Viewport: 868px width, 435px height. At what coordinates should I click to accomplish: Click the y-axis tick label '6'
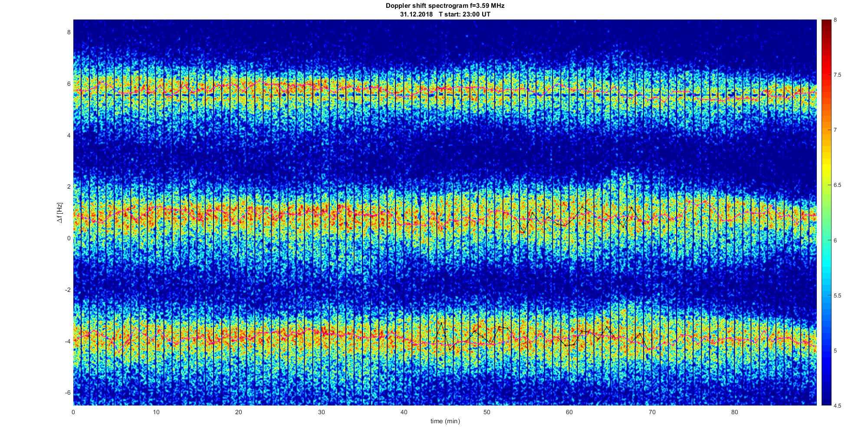pyautogui.click(x=68, y=84)
